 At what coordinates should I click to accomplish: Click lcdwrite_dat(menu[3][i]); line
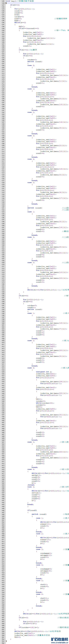(x=54, y=128)
